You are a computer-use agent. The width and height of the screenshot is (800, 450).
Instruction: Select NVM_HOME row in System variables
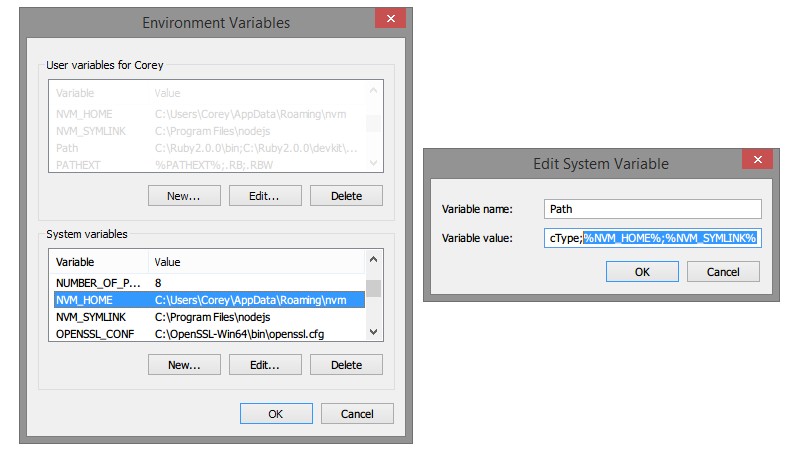(x=209, y=300)
